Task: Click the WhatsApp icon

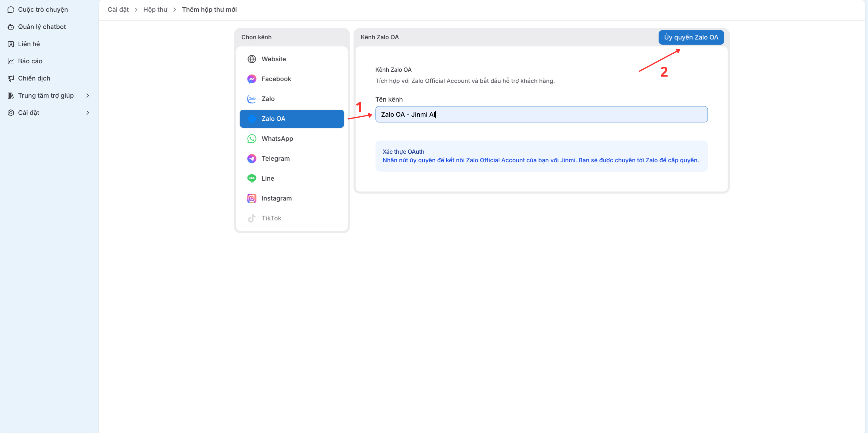Action: 252,139
